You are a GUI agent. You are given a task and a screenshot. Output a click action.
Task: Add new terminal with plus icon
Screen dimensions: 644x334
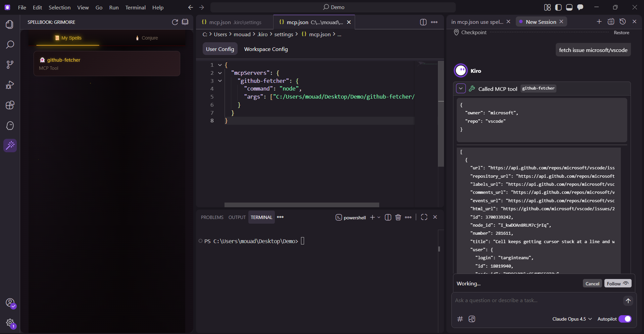pyautogui.click(x=372, y=217)
